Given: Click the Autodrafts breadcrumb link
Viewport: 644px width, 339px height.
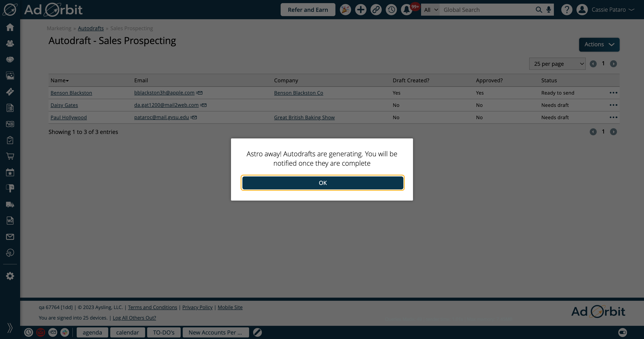Looking at the screenshot, I should [x=91, y=28].
